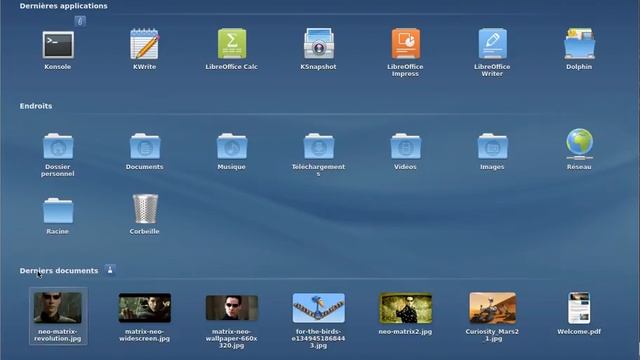
Task: Click the Derniers documents section heading
Action: click(x=59, y=271)
